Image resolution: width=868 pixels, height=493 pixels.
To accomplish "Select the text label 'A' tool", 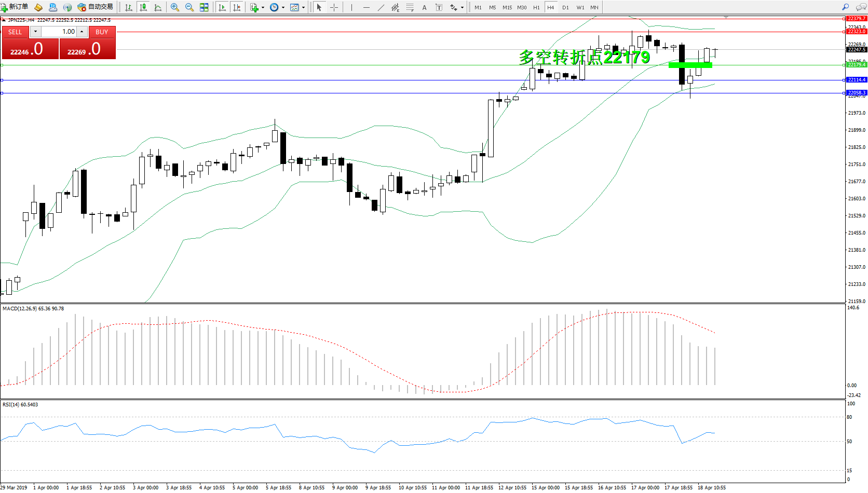I will coord(424,7).
